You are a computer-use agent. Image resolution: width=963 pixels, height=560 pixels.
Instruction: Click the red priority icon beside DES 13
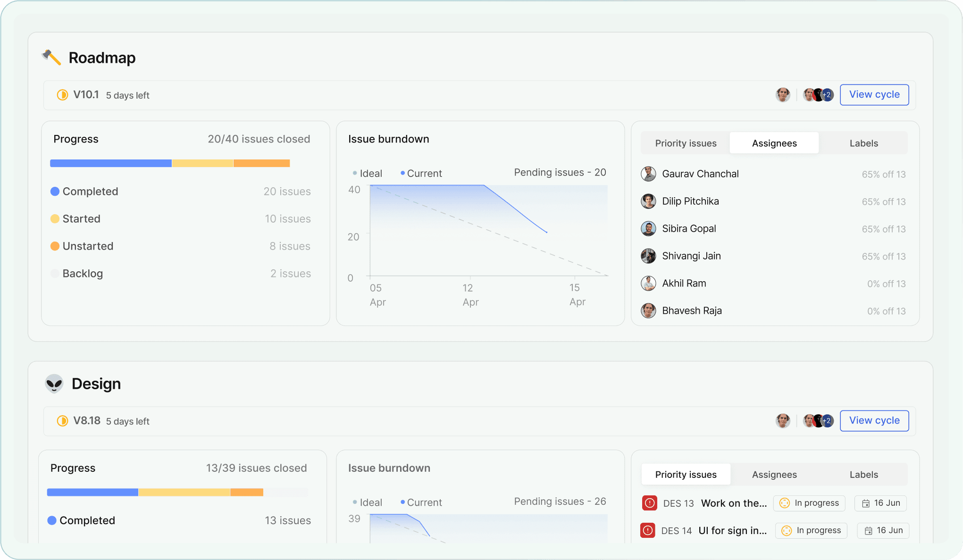pyautogui.click(x=649, y=503)
